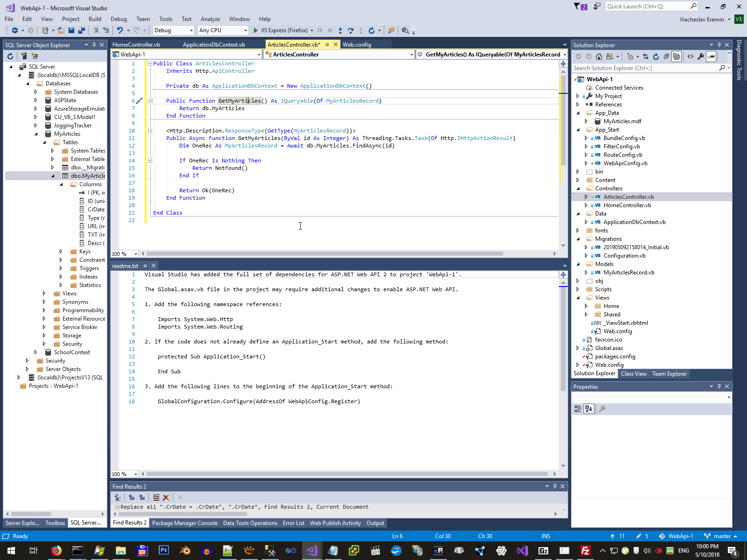Click the Alphabetical sort icon in Properties panel

[589, 409]
